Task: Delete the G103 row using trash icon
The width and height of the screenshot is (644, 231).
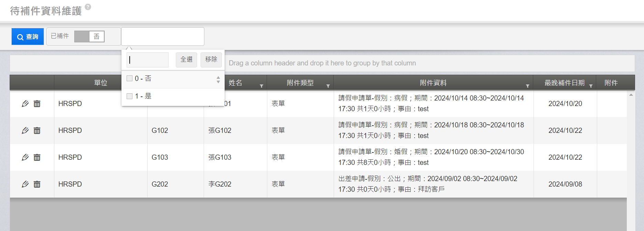Action: 37,157
